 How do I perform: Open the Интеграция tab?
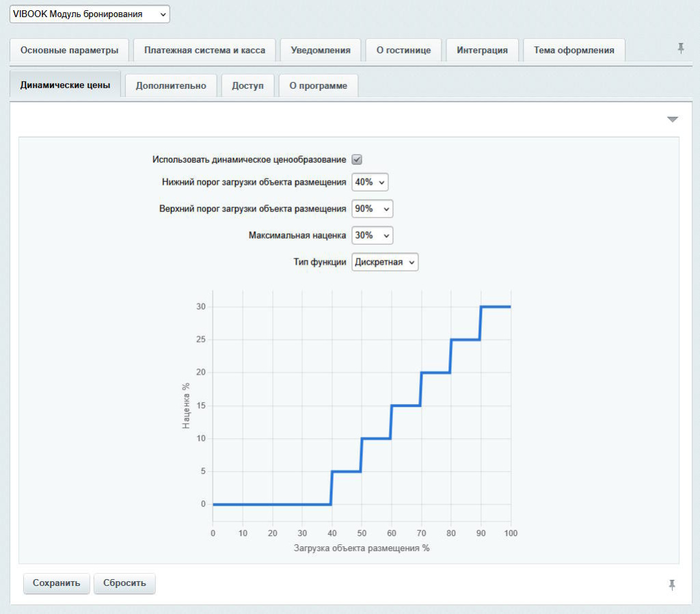[x=482, y=51]
